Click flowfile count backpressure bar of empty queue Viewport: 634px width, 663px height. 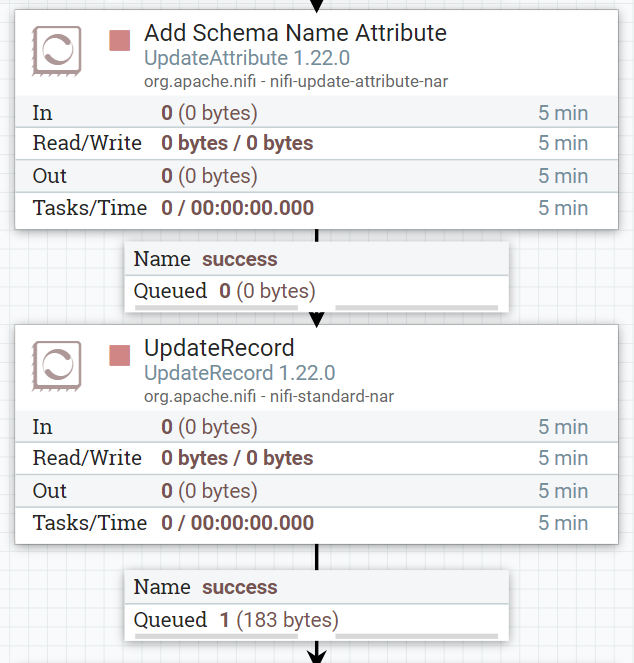tap(216, 308)
